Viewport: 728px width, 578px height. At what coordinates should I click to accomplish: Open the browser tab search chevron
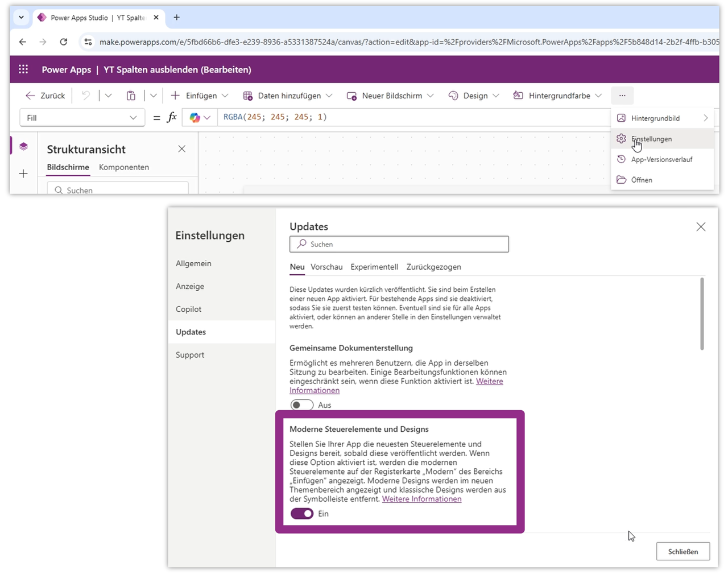coord(21,18)
